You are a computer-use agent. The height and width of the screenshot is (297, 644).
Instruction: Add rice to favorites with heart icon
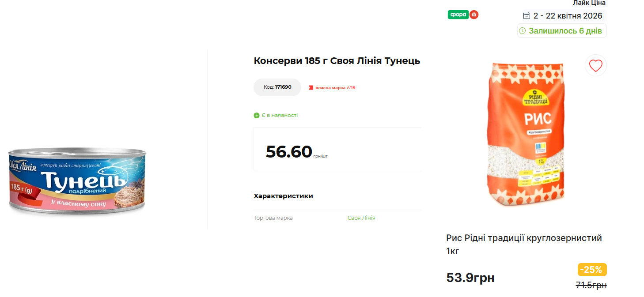595,66
